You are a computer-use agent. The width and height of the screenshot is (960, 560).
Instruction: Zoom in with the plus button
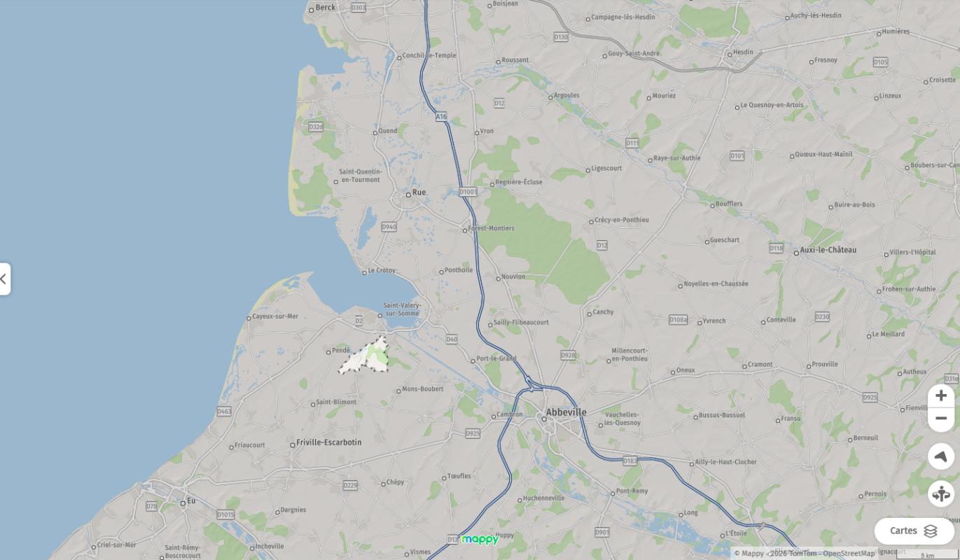[x=941, y=396]
